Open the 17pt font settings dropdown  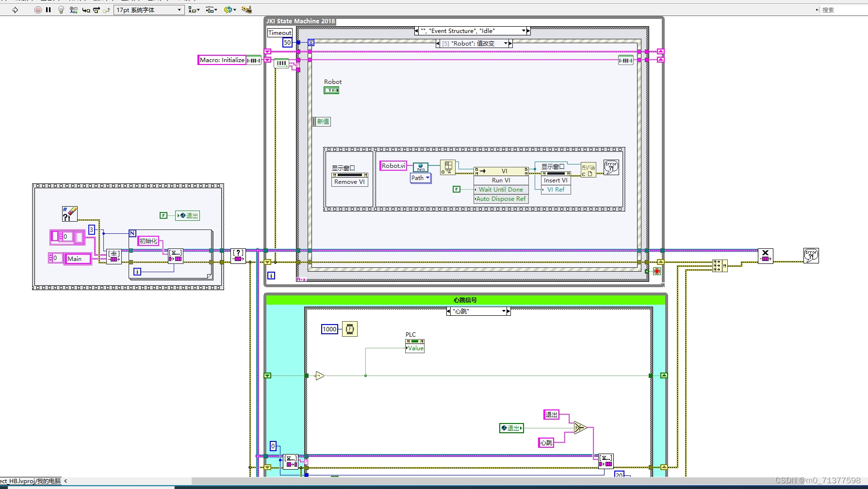[x=149, y=10]
